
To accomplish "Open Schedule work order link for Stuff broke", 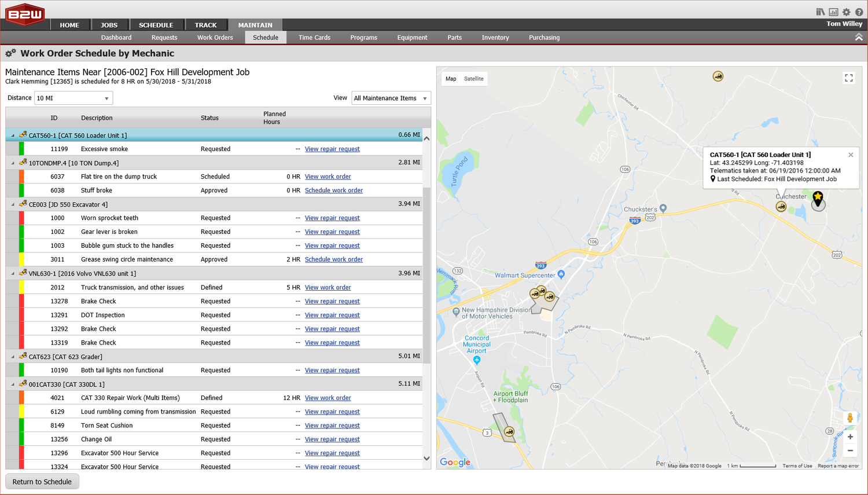I will 333,190.
